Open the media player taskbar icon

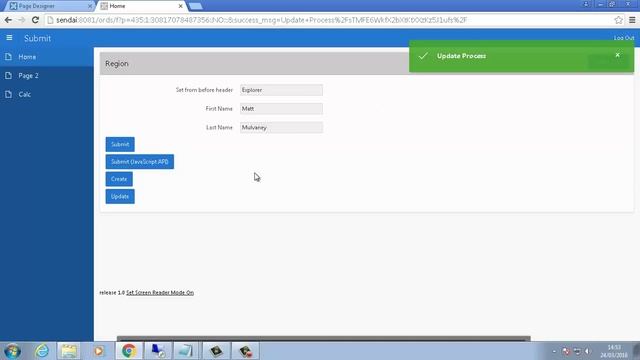click(98, 351)
